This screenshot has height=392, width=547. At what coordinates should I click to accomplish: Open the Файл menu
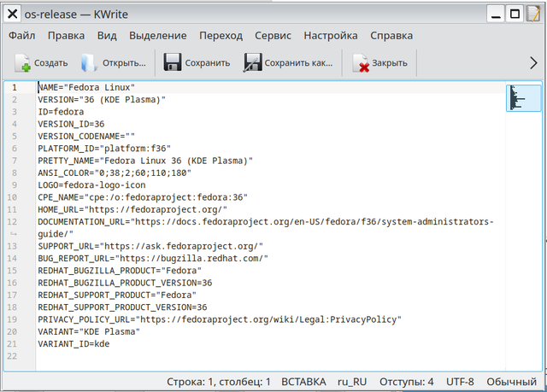pos(21,36)
